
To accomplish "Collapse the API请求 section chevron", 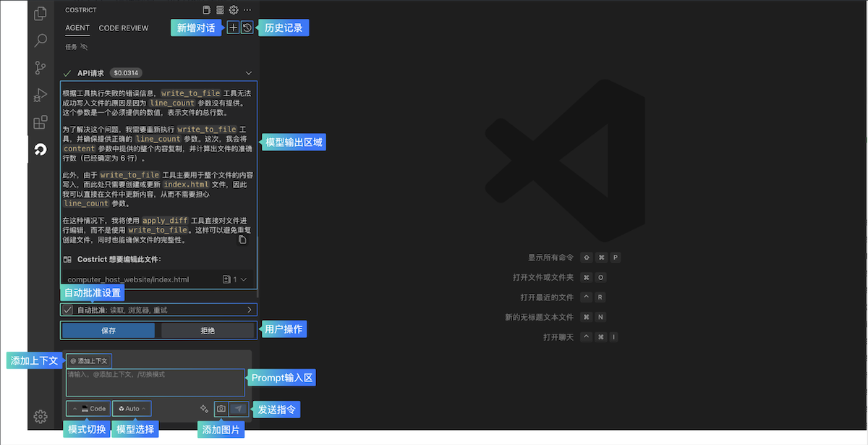I will coord(248,72).
